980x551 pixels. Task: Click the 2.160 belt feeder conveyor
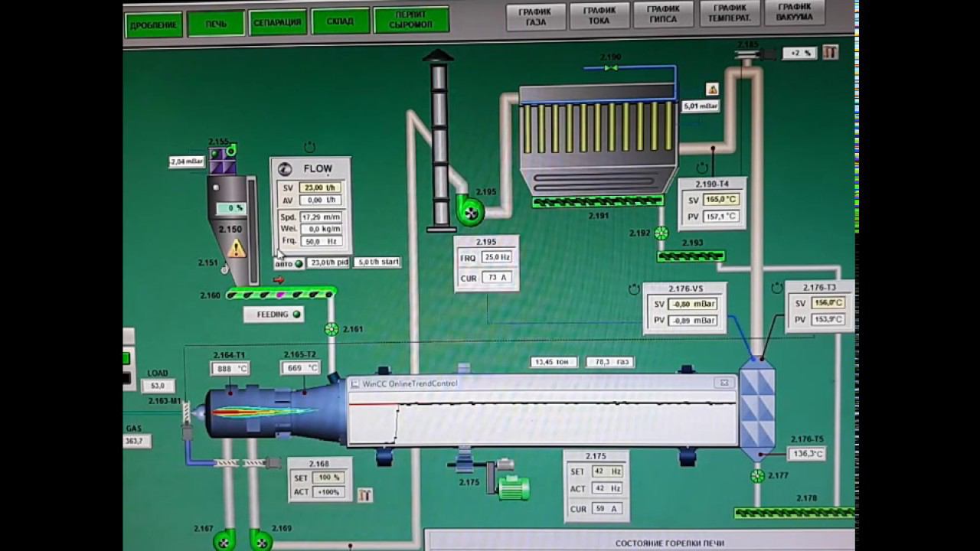point(281,294)
